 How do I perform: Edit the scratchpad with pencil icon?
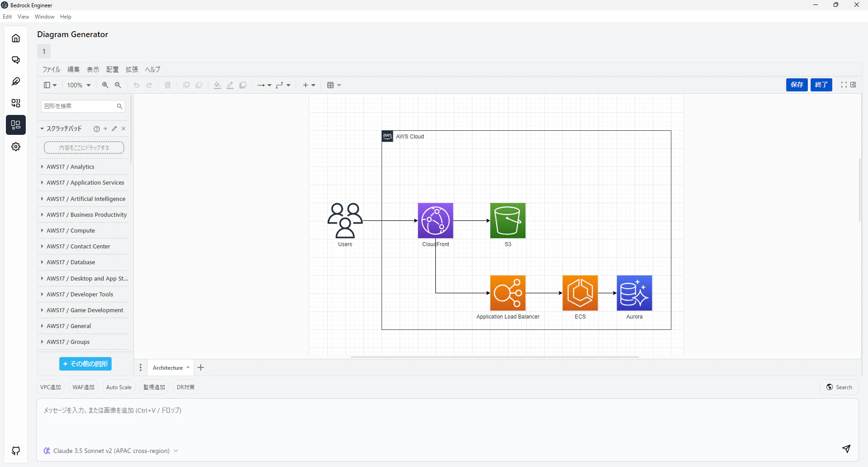(x=114, y=129)
